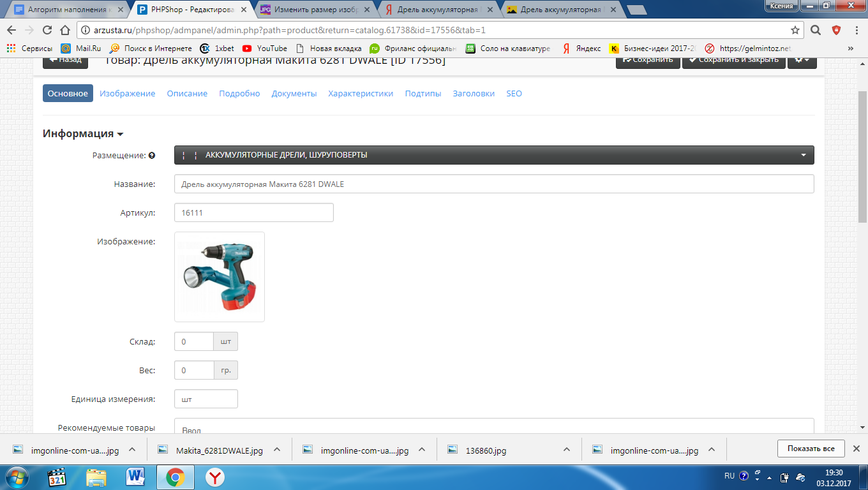Viewport: 868px width, 490px height.
Task: Switch to the Описание tab
Action: click(187, 93)
